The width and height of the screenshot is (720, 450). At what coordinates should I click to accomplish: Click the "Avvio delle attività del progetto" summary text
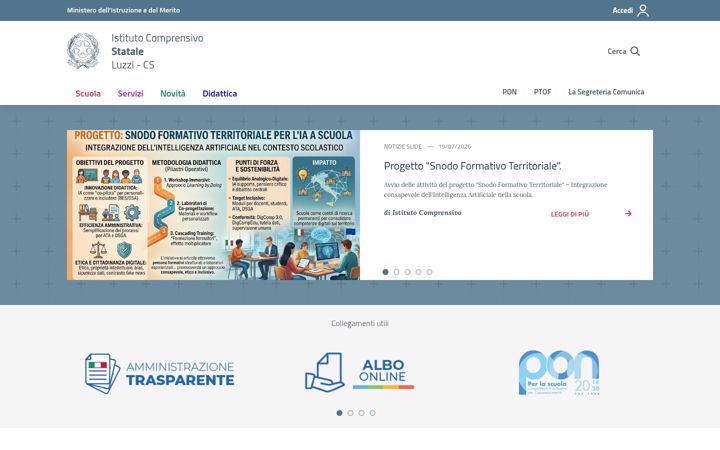[x=495, y=190]
